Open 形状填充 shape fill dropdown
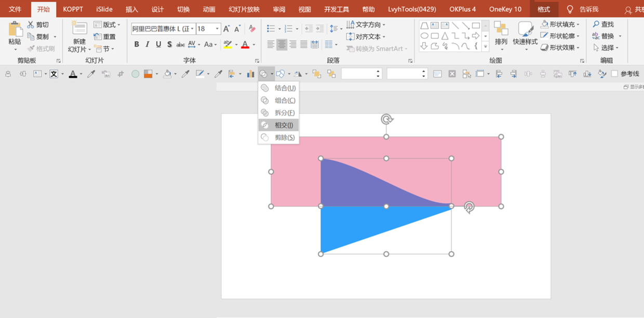This screenshot has height=318, width=644. 560,24
